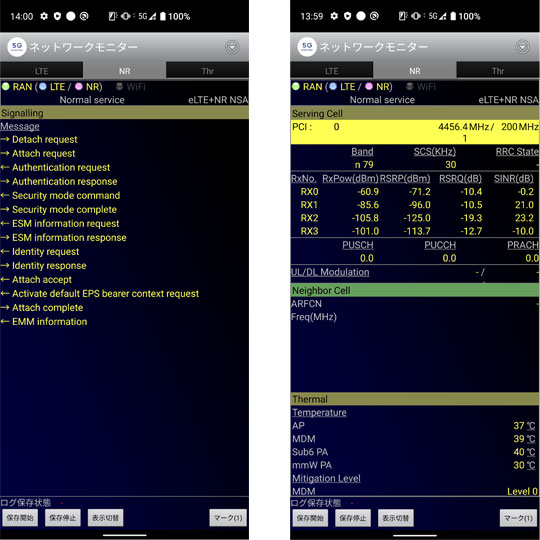Image resolution: width=540 pixels, height=540 pixels.
Task: Toggle the blue LTE indicator on the left screen
Action: coord(43,86)
